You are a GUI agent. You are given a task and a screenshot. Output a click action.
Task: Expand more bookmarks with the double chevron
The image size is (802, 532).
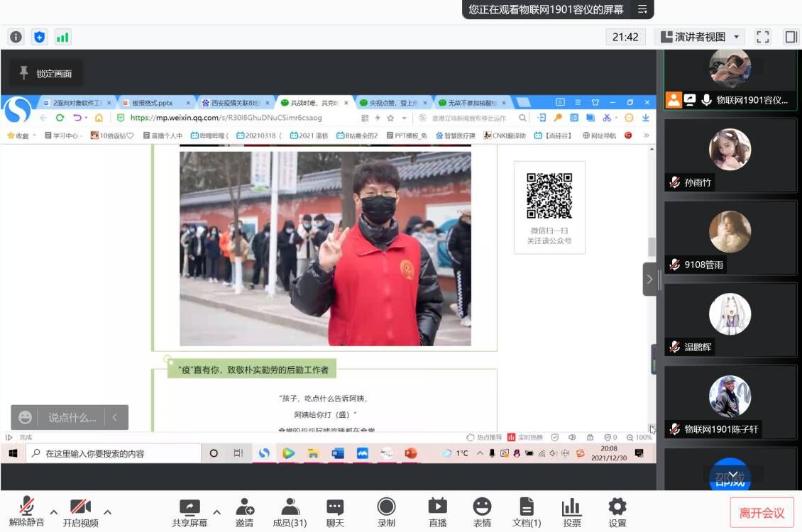point(646,135)
